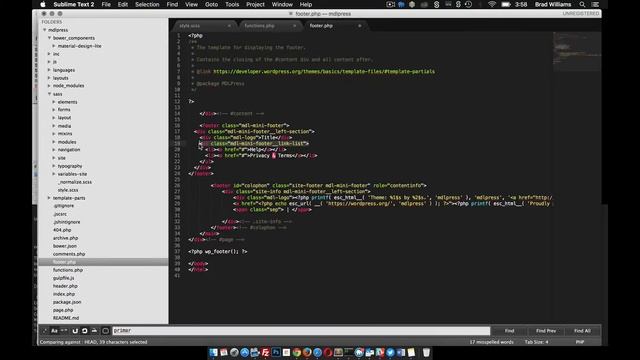Collapse the sass folder
Image resolution: width=640 pixels, height=360 pixels.
click(49, 94)
